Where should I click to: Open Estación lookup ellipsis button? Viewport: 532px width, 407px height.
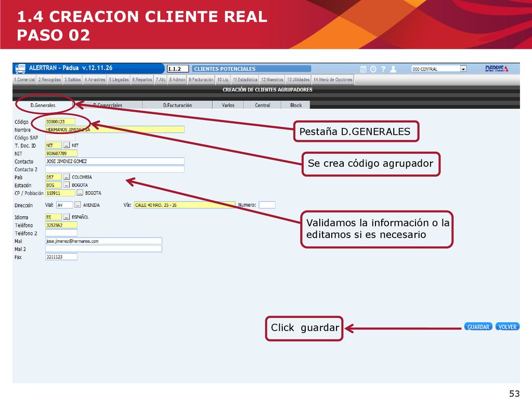pyautogui.click(x=67, y=185)
